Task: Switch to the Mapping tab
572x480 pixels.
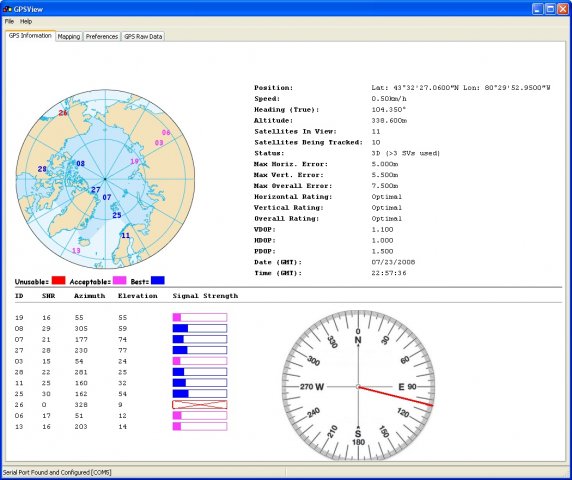Action: pos(69,36)
